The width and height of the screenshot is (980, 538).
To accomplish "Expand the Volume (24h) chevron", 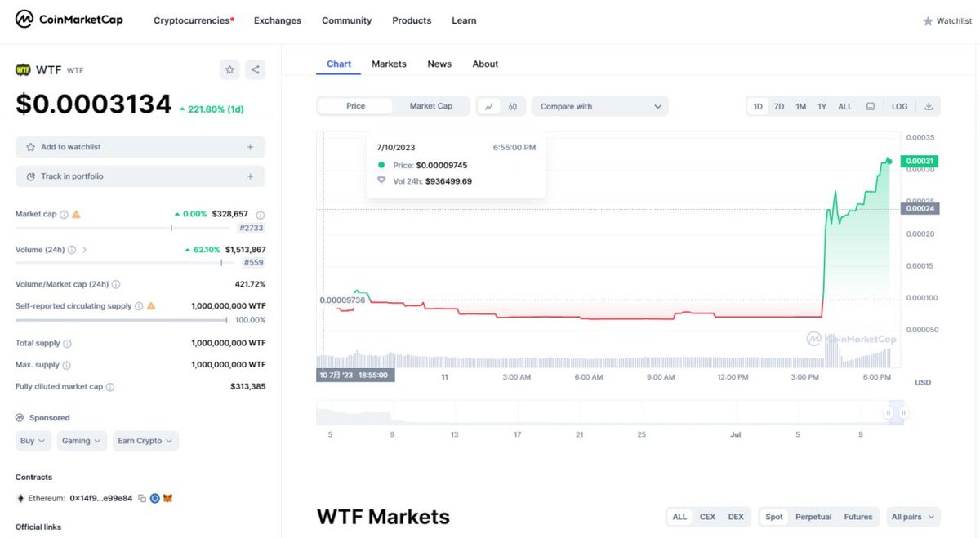I will (x=84, y=250).
